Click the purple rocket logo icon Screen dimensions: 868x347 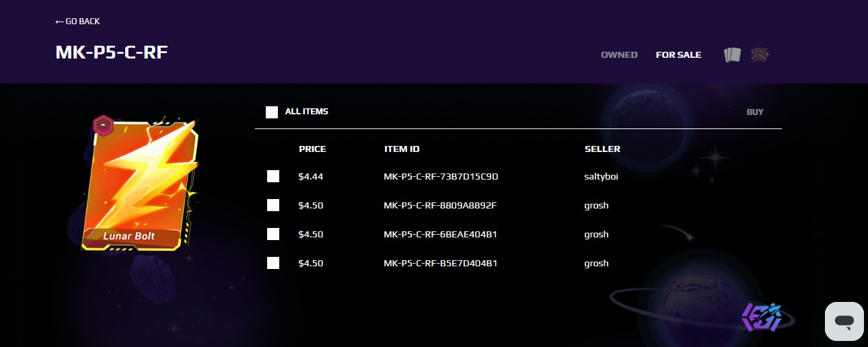tap(762, 317)
